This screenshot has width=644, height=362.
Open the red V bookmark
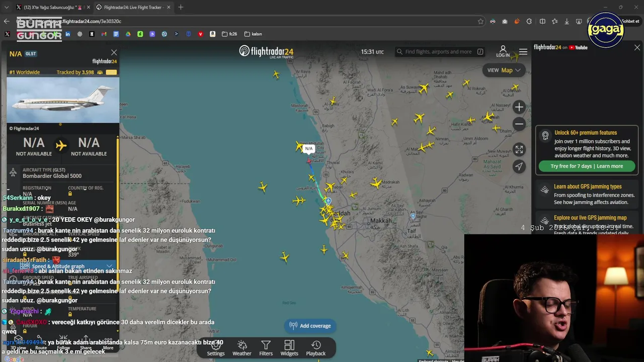point(200,34)
